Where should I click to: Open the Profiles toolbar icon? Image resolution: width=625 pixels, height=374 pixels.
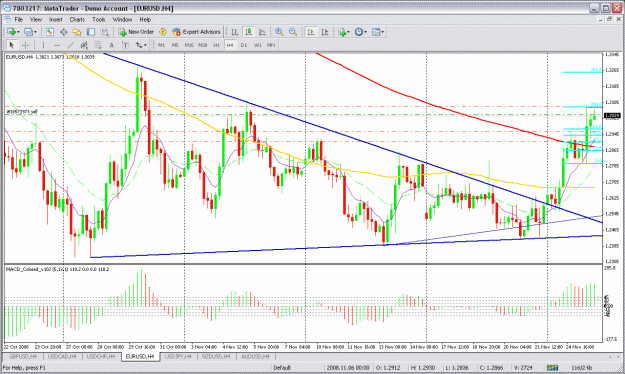tap(28, 32)
